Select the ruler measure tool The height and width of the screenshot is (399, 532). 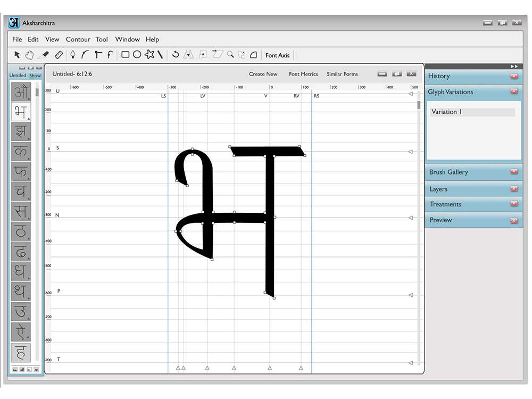59,55
